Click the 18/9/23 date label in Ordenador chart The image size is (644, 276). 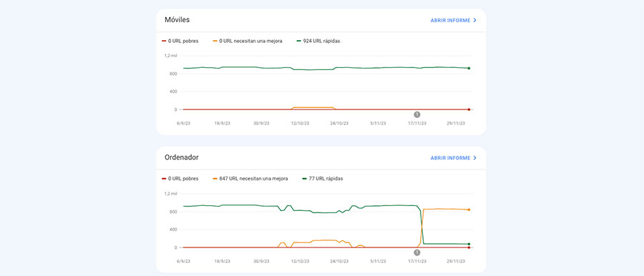click(x=223, y=261)
